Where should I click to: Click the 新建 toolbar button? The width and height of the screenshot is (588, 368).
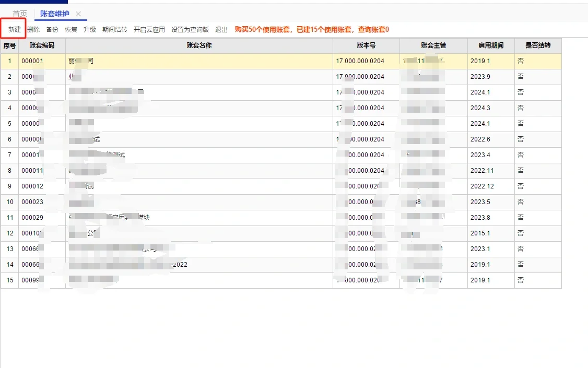[x=15, y=30]
